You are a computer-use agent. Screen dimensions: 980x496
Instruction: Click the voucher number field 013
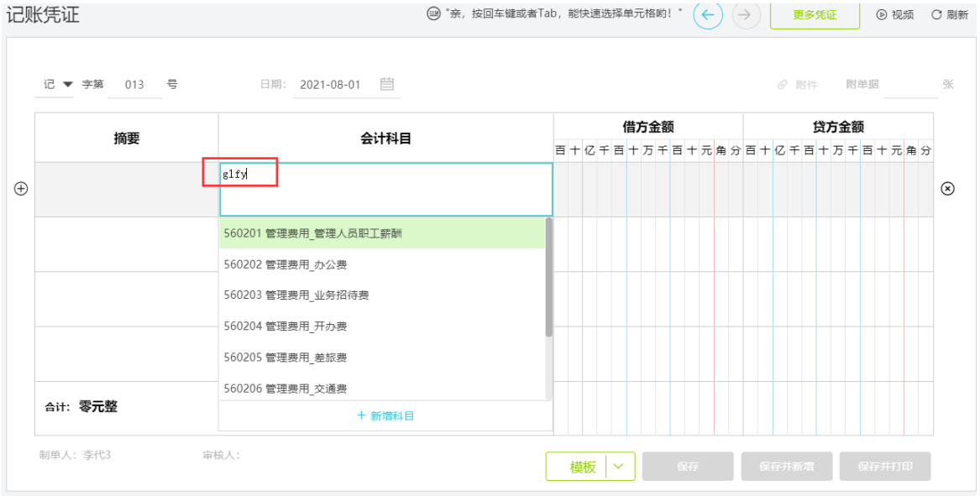[134, 84]
